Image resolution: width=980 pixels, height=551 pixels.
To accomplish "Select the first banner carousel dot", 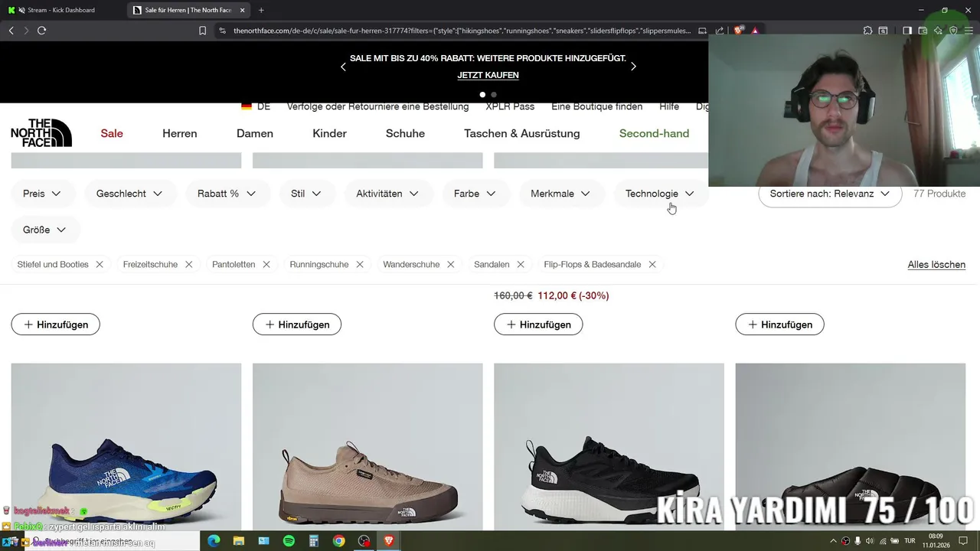I will click(x=482, y=95).
